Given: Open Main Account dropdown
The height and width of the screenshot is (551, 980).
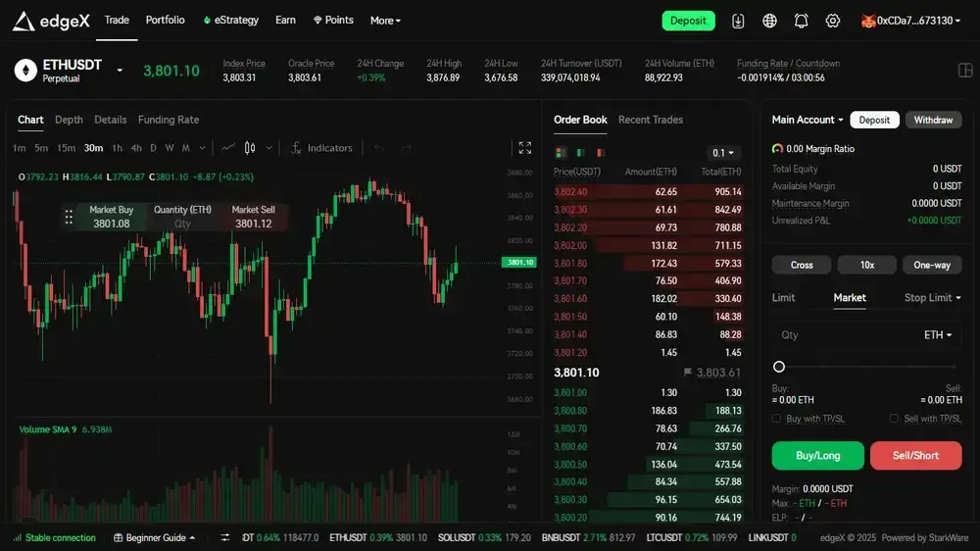Looking at the screenshot, I should coord(808,120).
